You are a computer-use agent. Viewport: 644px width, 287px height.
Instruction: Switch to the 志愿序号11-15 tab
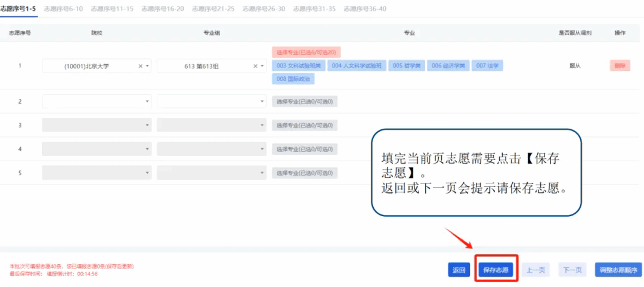click(112, 8)
